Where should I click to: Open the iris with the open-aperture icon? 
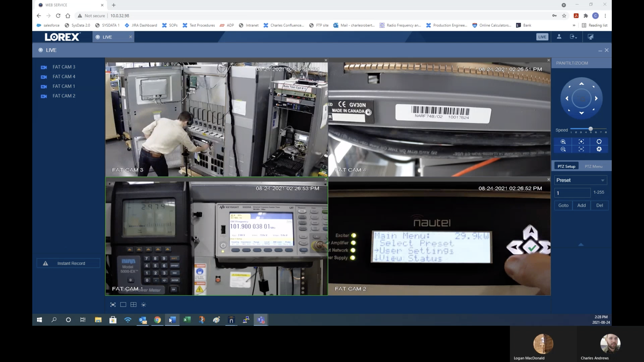(599, 142)
